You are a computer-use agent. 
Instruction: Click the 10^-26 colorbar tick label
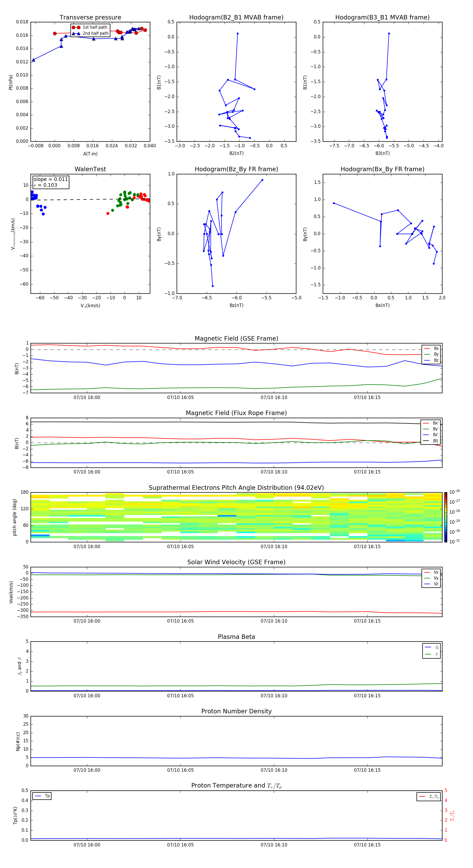tap(455, 492)
